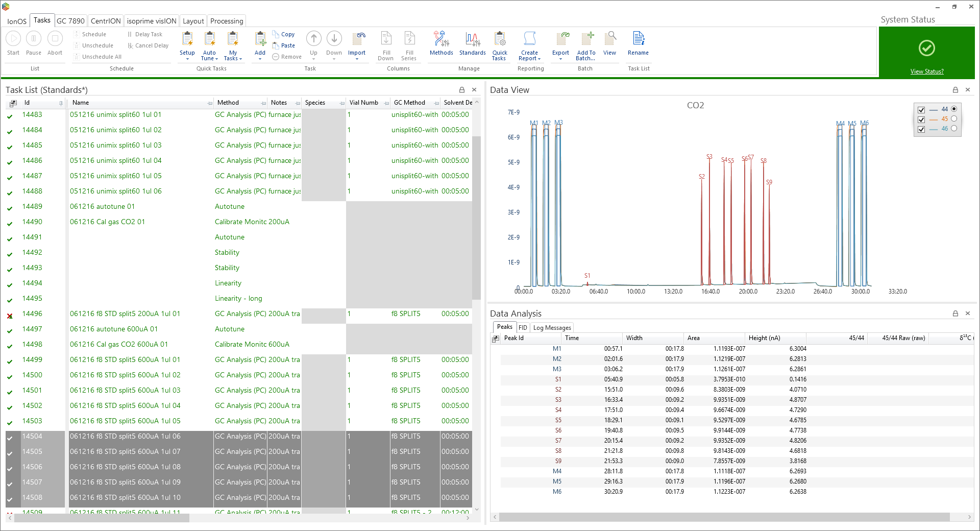Toggle the trace 45 checkbox in legend
The width and height of the screenshot is (980, 531).
(x=921, y=119)
